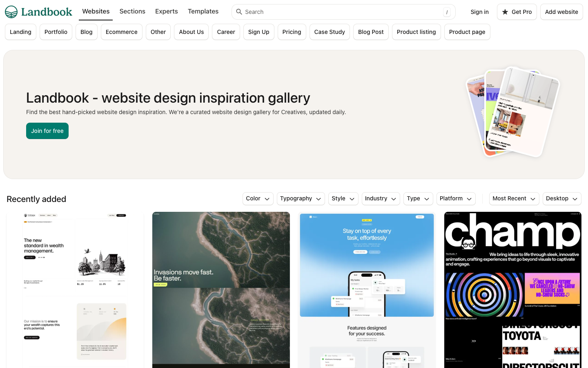This screenshot has width=588, height=368.
Task: Click the Add website button
Action: (561, 12)
